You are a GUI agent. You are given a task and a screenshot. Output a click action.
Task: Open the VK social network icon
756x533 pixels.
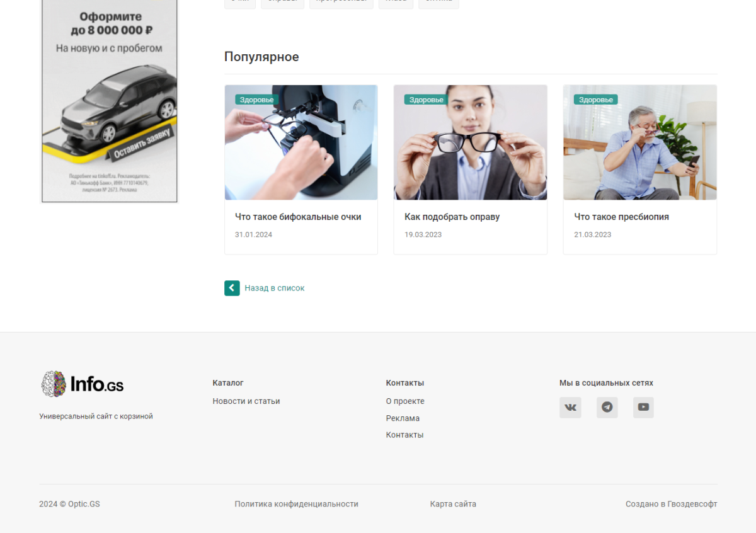(x=570, y=407)
